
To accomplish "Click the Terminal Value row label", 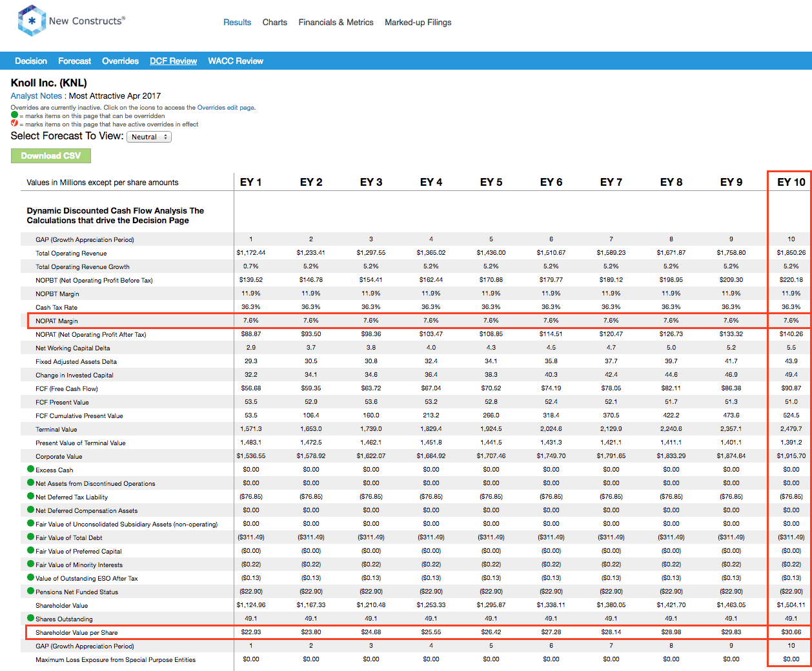I will (x=56, y=429).
